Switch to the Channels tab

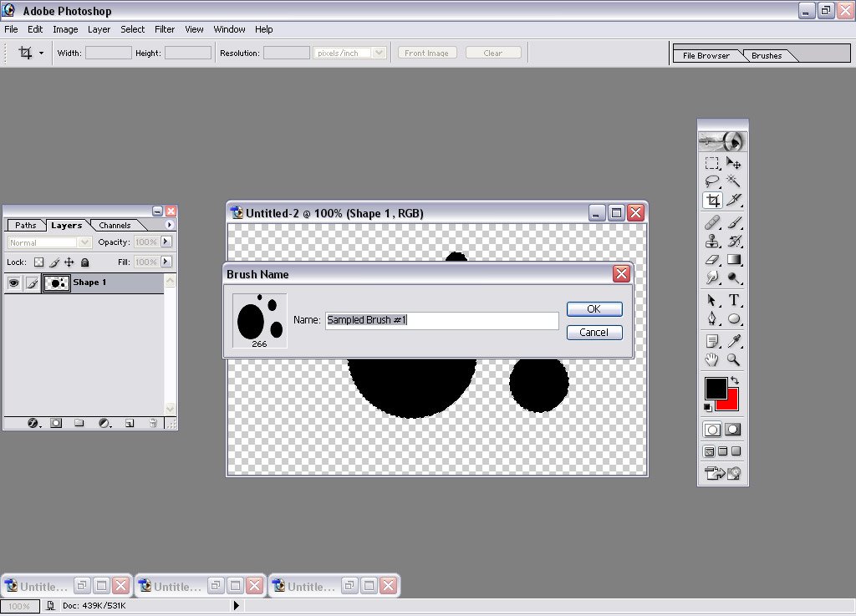(x=115, y=226)
